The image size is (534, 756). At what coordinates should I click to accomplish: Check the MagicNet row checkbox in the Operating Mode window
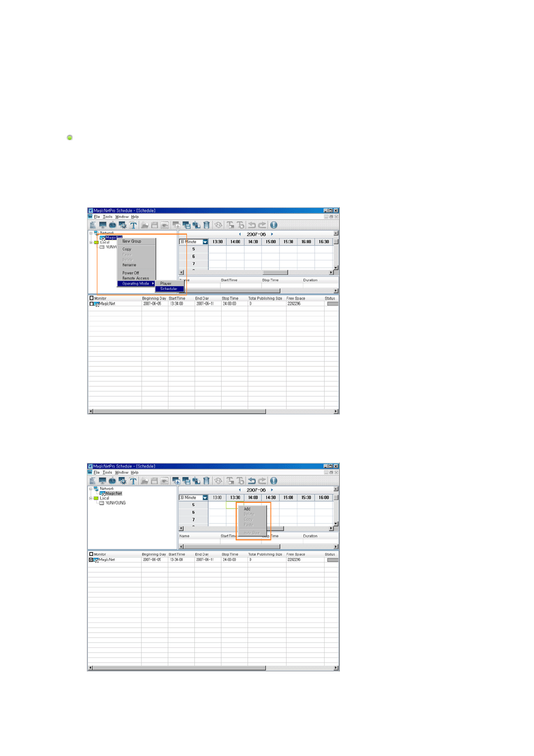point(91,304)
